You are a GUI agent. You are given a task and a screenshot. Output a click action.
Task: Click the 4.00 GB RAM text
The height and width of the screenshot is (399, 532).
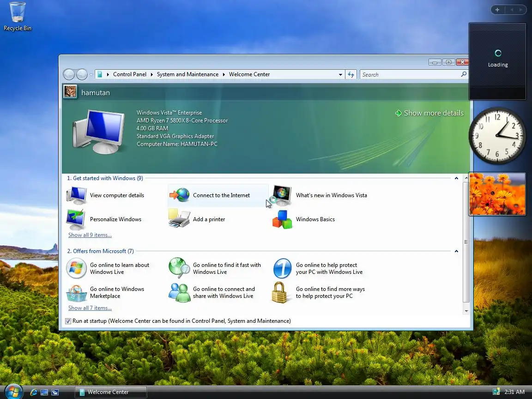(152, 128)
